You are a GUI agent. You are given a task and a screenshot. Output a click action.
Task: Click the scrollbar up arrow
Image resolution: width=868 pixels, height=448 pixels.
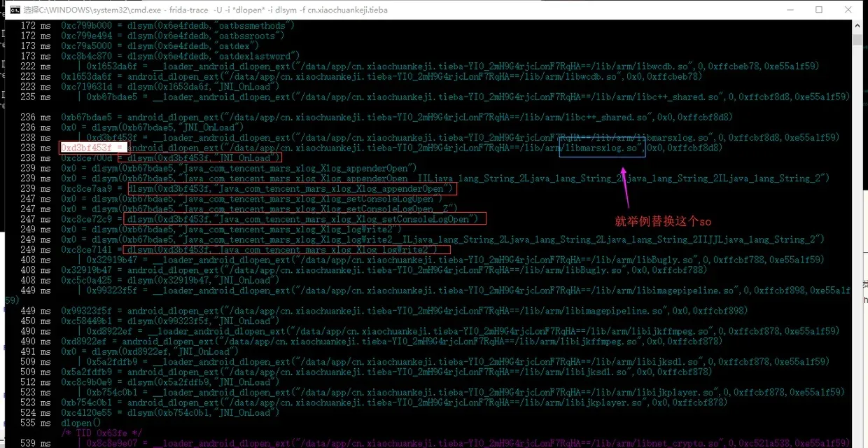(x=857, y=26)
